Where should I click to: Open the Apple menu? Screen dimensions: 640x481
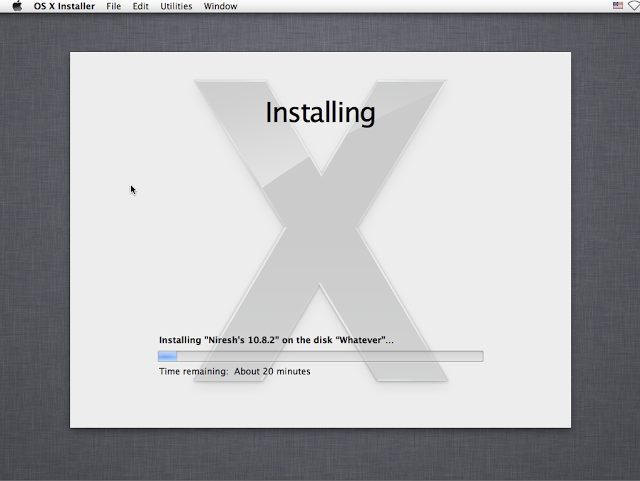(x=17, y=6)
